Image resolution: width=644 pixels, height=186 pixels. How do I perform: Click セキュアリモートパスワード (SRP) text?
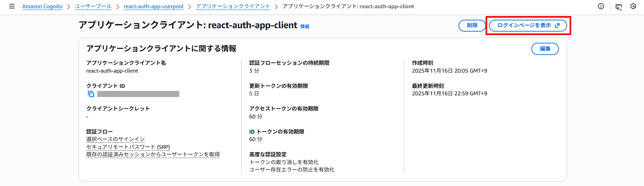point(128,147)
